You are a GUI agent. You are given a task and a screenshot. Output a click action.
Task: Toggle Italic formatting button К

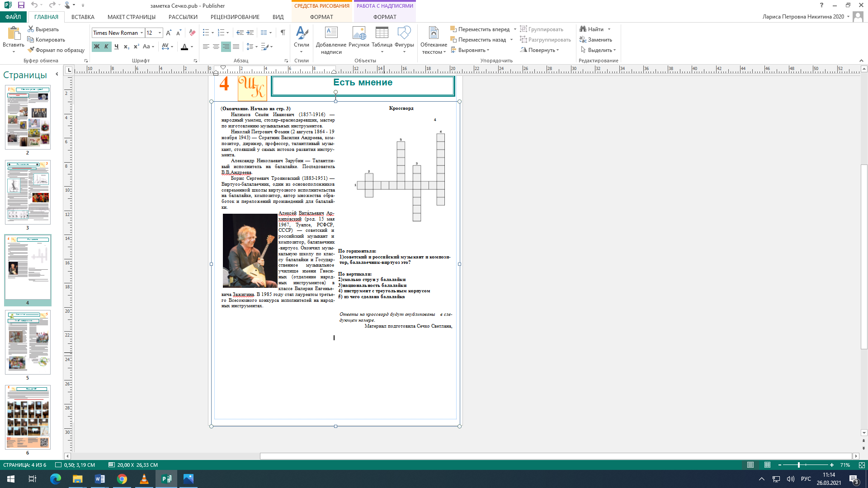point(105,47)
